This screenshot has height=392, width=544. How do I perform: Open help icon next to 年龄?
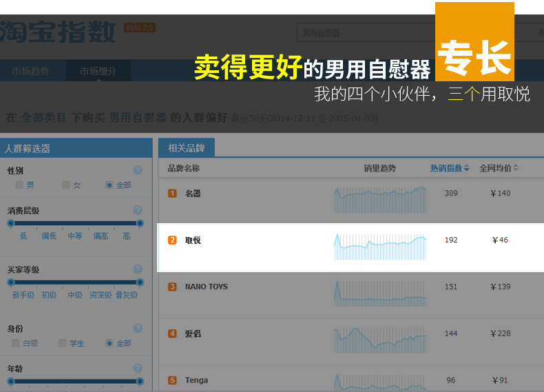pos(138,368)
